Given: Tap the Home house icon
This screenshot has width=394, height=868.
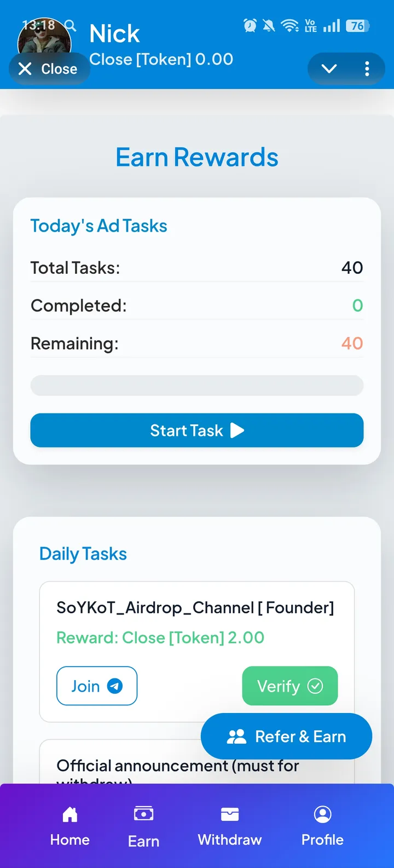Looking at the screenshot, I should [70, 815].
